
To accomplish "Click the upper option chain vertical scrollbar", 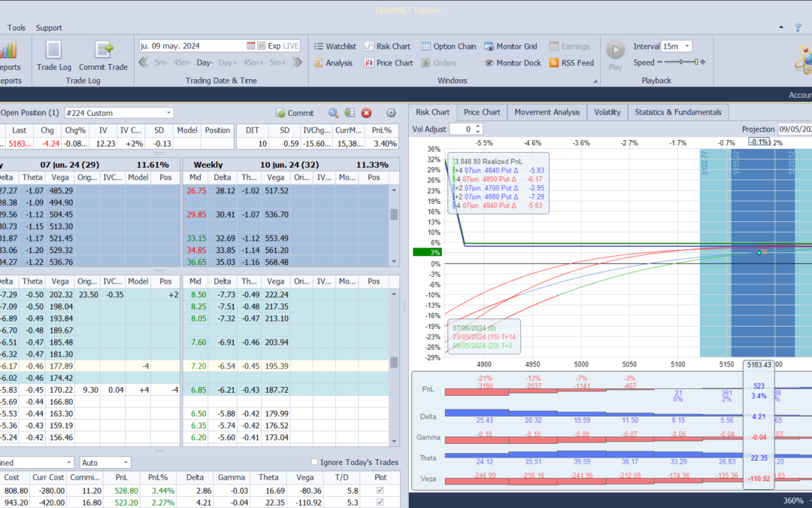I will pos(394,226).
